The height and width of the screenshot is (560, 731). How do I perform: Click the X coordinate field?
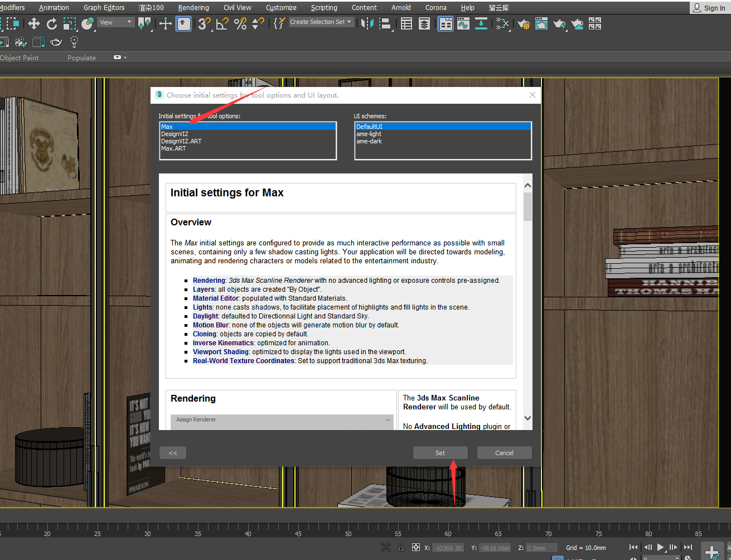pyautogui.click(x=448, y=548)
